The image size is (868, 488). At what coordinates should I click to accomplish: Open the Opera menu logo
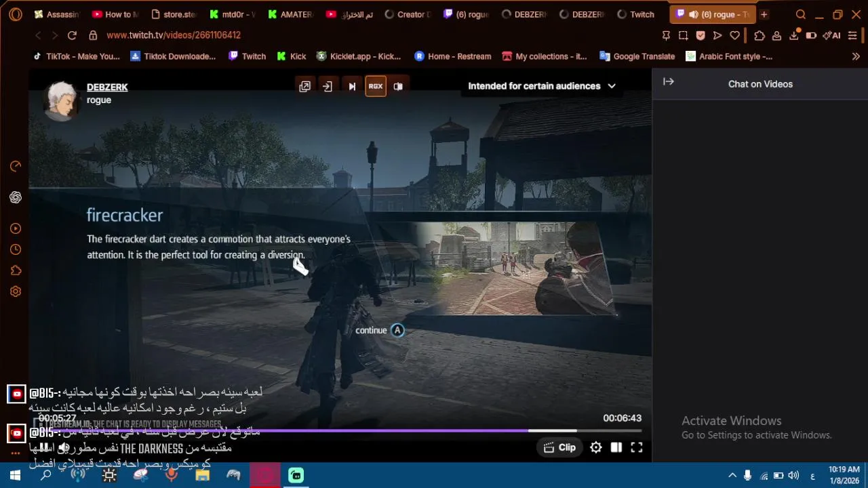pyautogui.click(x=15, y=14)
